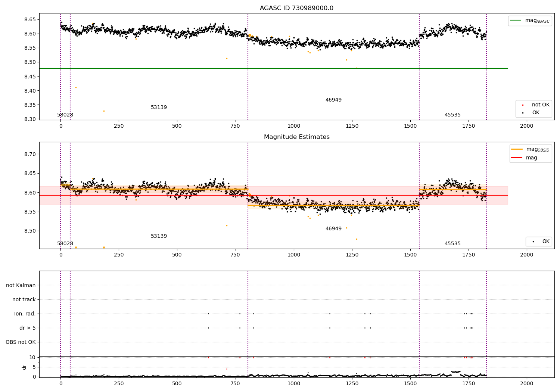Viewport: 560px width, 392px height.
Task: Click obsid label 45535 in middle plot
Action: coord(452,244)
